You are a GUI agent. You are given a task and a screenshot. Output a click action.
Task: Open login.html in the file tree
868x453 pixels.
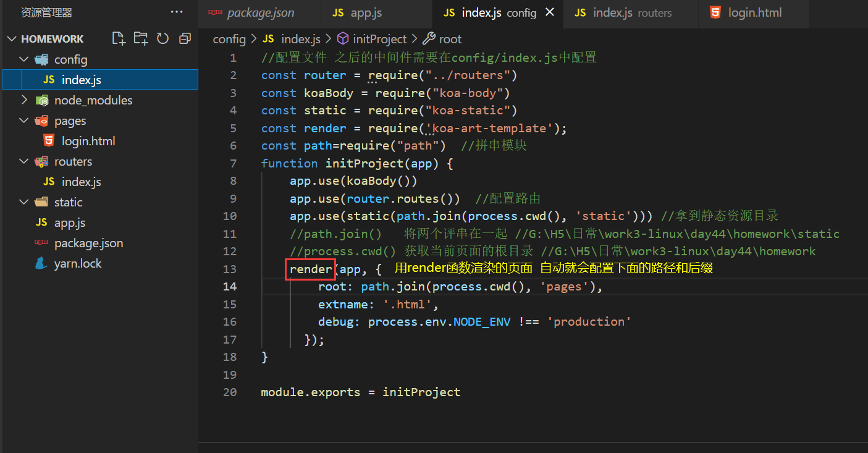click(88, 141)
